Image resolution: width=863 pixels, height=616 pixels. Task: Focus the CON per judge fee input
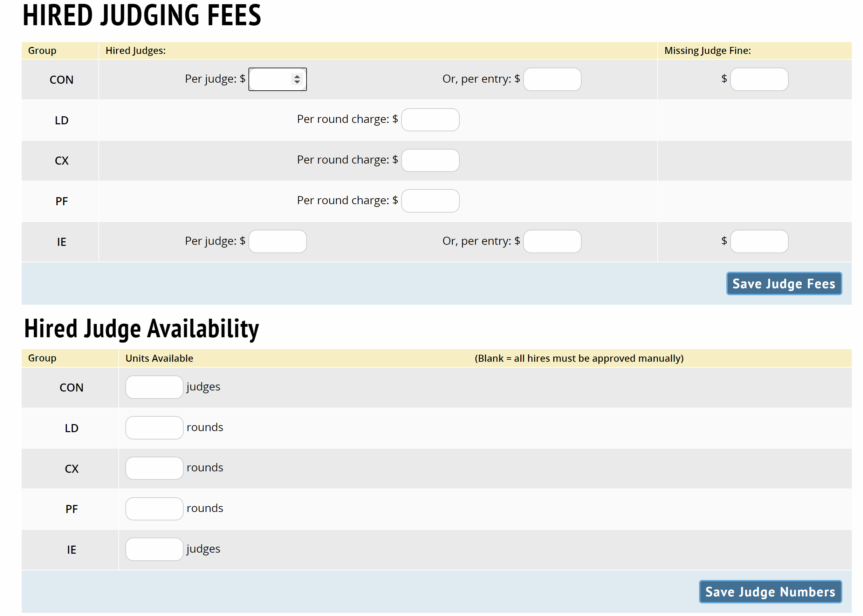coord(270,79)
